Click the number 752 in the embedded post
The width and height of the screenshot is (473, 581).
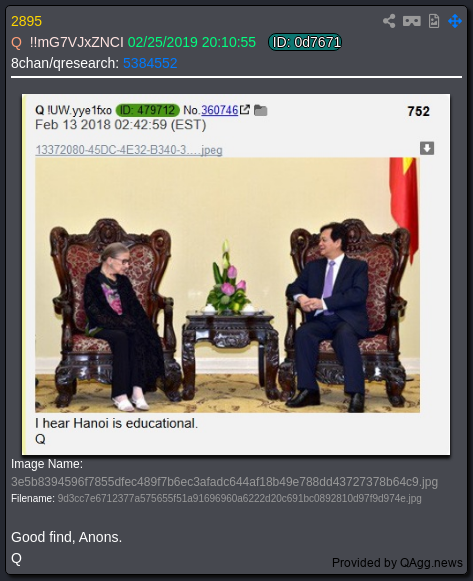point(419,112)
